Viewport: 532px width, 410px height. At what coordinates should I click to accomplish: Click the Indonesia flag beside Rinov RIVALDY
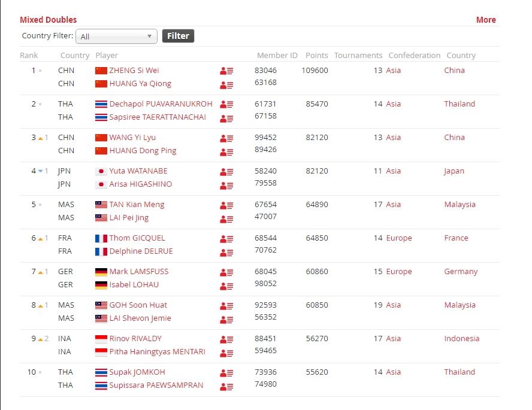[101, 339]
